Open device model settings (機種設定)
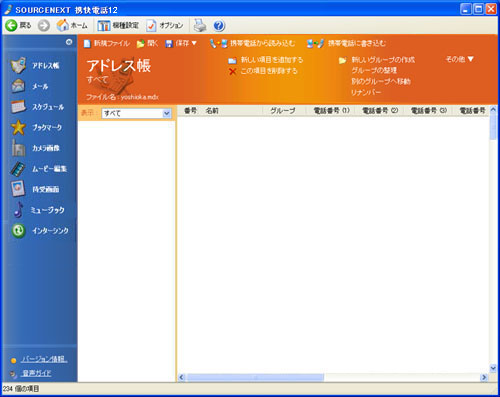This screenshot has height=397, width=500. tap(118, 25)
